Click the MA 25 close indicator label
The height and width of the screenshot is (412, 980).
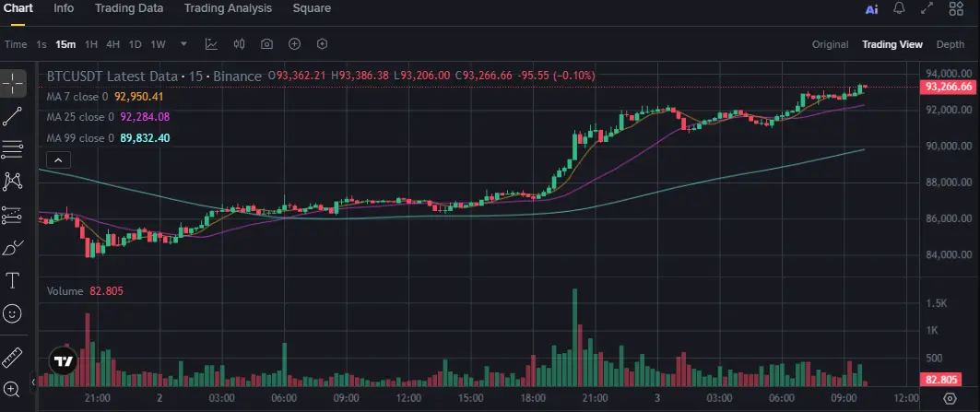80,117
